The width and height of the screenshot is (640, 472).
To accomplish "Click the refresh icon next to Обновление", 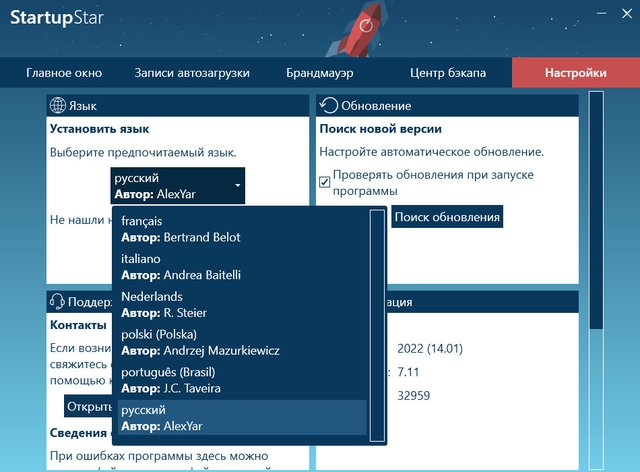I will point(328,106).
